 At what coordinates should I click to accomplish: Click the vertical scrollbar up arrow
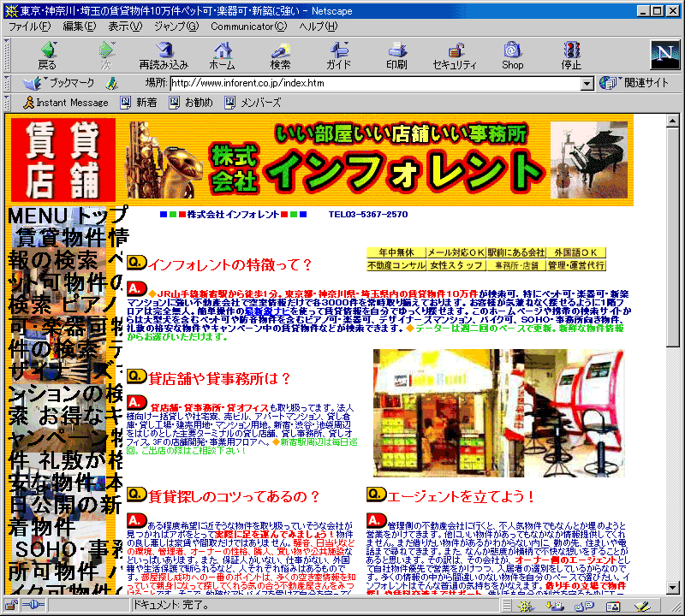[x=673, y=121]
